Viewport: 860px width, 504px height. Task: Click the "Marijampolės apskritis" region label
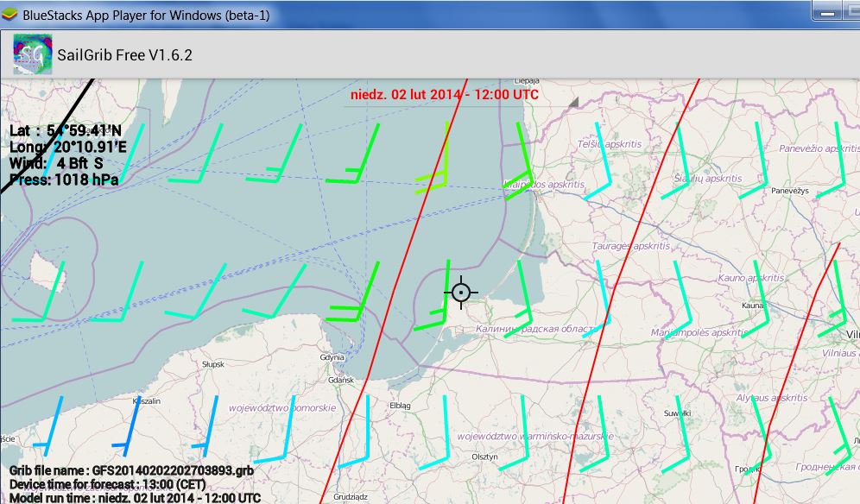click(700, 332)
